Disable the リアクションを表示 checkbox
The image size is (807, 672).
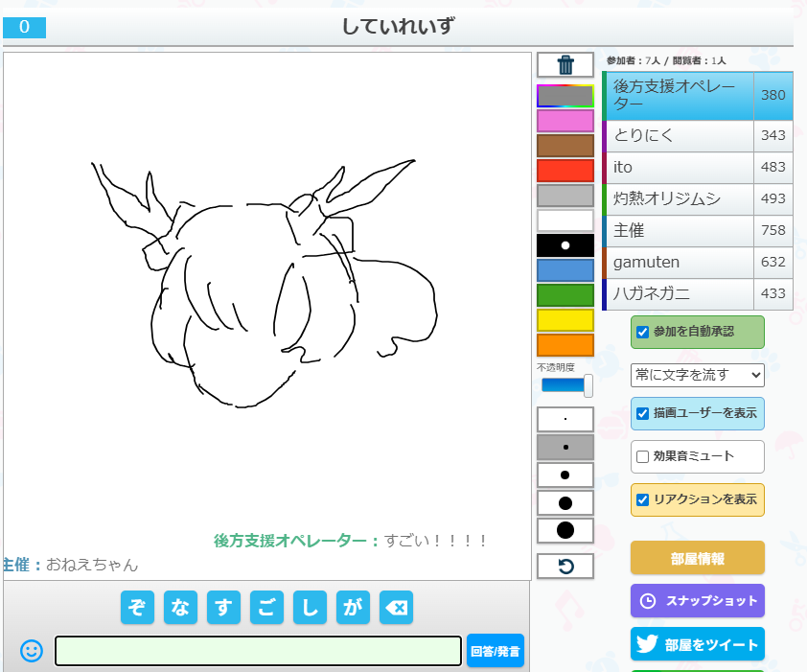(x=643, y=499)
